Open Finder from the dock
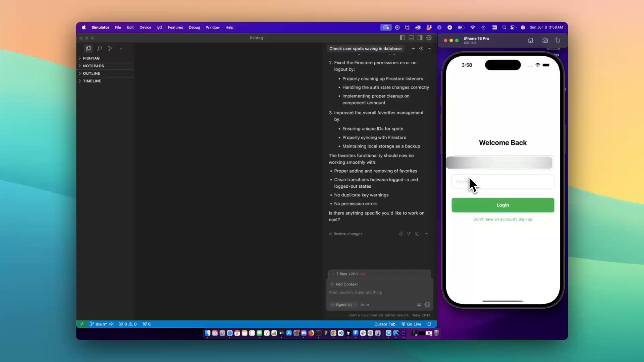Screen dimensions: 644x362 point(208,333)
